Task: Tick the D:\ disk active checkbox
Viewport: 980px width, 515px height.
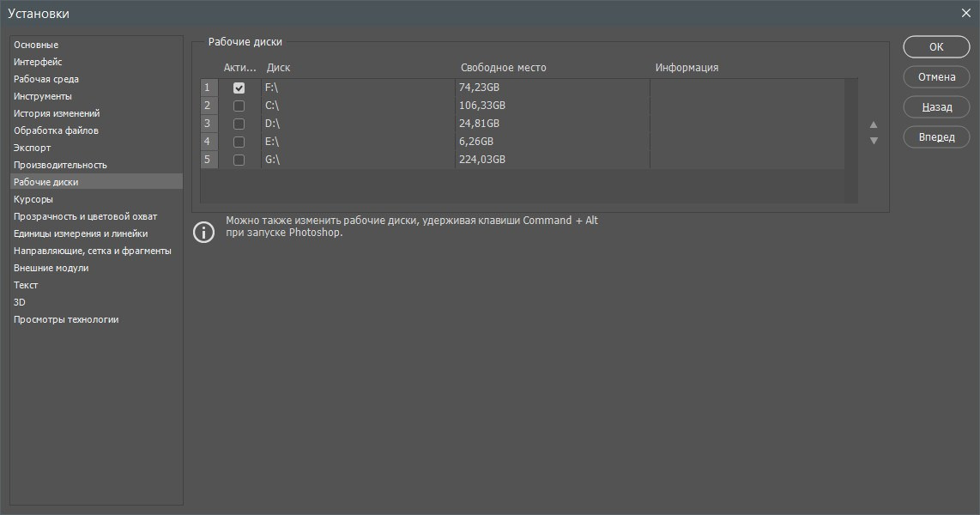Action: coord(239,124)
